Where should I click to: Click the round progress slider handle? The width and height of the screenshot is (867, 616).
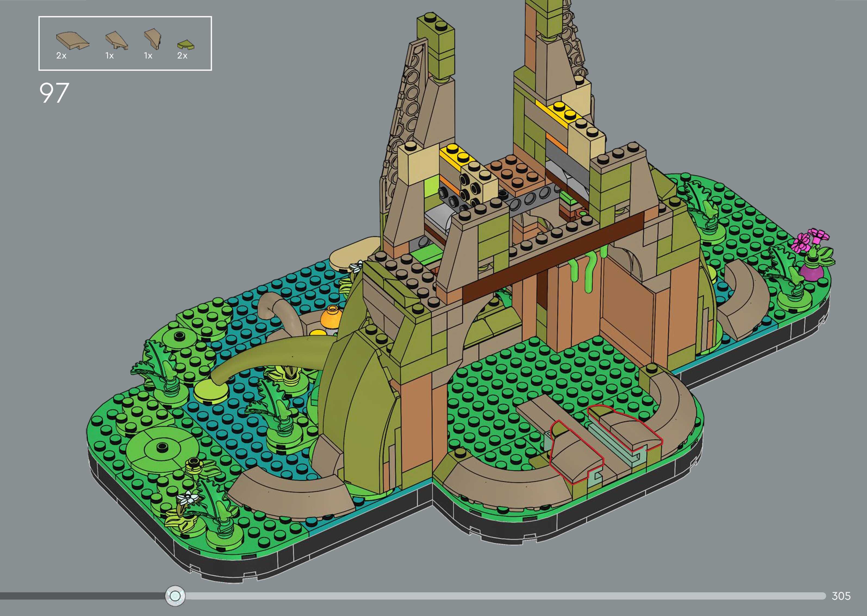pyautogui.click(x=175, y=596)
